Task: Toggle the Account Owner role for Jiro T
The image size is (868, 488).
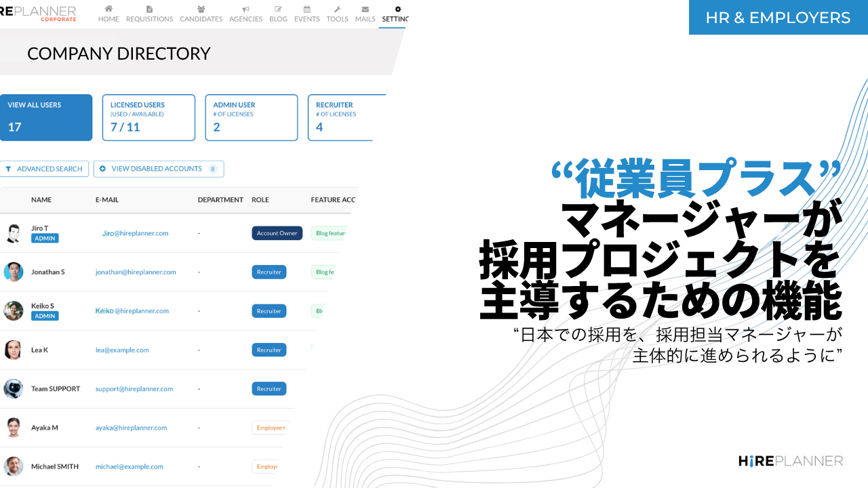Action: click(x=277, y=232)
